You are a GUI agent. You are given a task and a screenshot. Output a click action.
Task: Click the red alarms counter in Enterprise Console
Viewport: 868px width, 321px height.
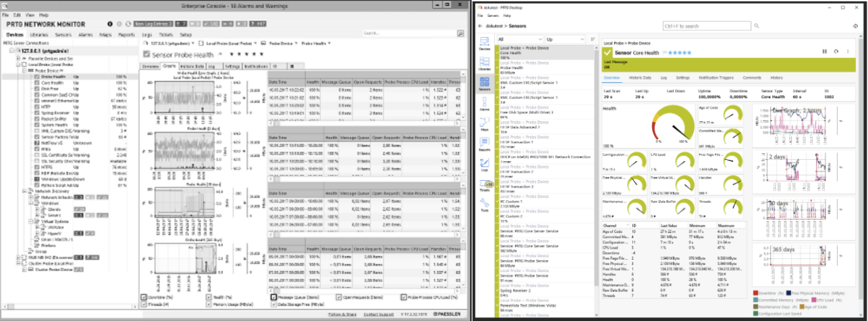[x=181, y=24]
